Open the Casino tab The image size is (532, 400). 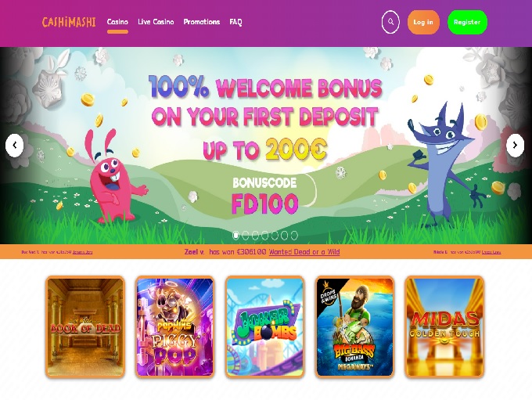pos(117,22)
